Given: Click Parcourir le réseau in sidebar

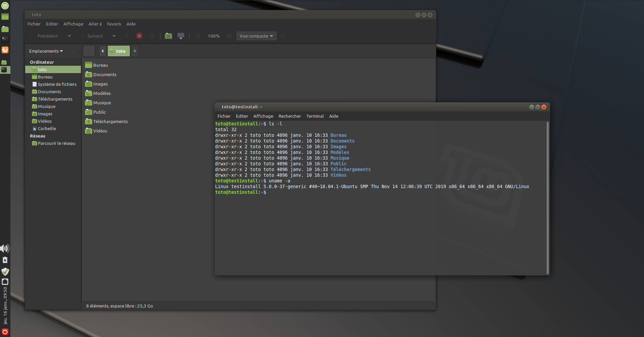Looking at the screenshot, I should (x=56, y=143).
